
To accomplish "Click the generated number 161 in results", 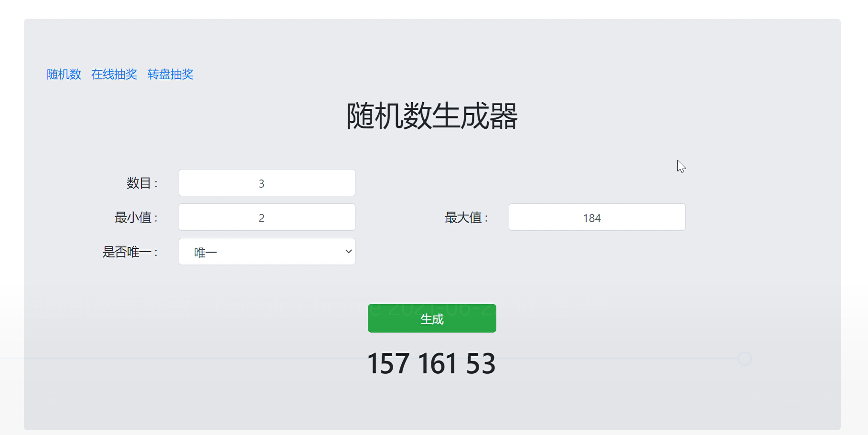I will click(438, 364).
